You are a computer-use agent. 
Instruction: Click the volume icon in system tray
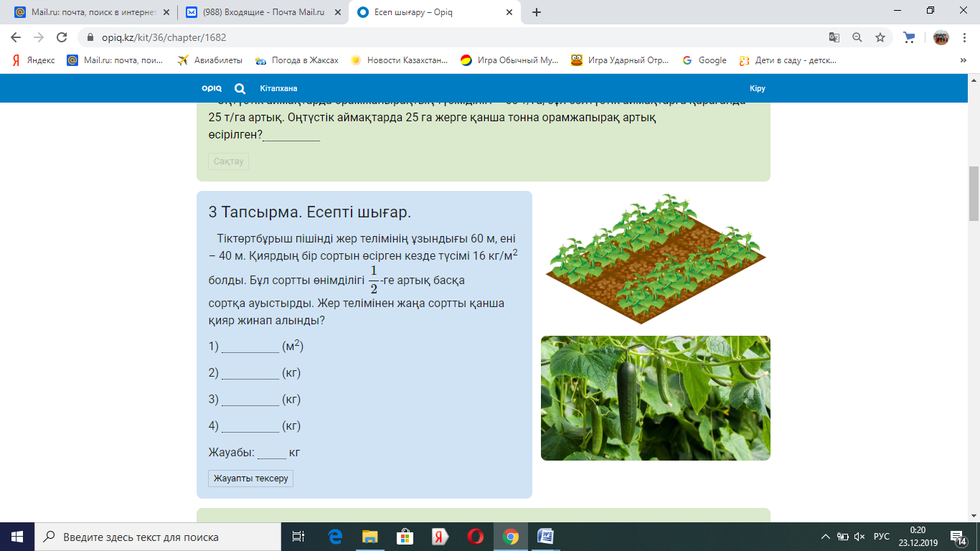860,537
